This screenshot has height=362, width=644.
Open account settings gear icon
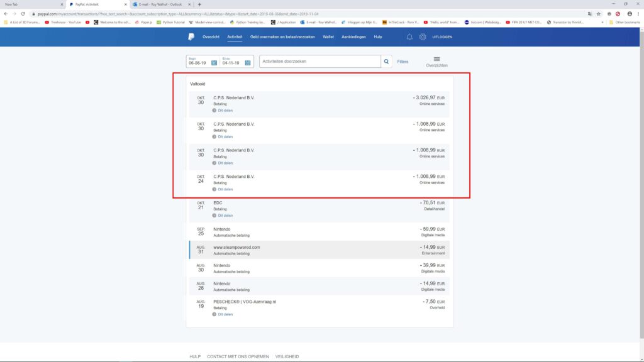423,37
